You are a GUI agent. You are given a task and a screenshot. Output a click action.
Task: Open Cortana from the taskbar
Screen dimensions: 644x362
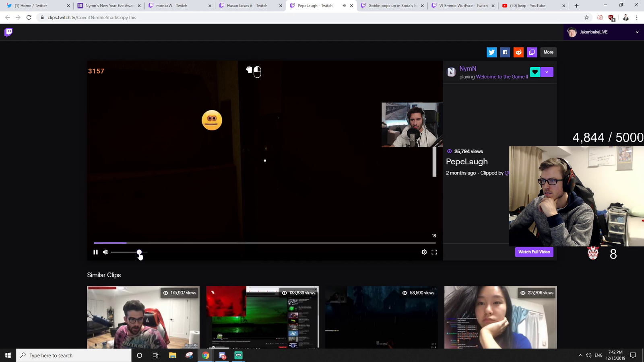139,355
